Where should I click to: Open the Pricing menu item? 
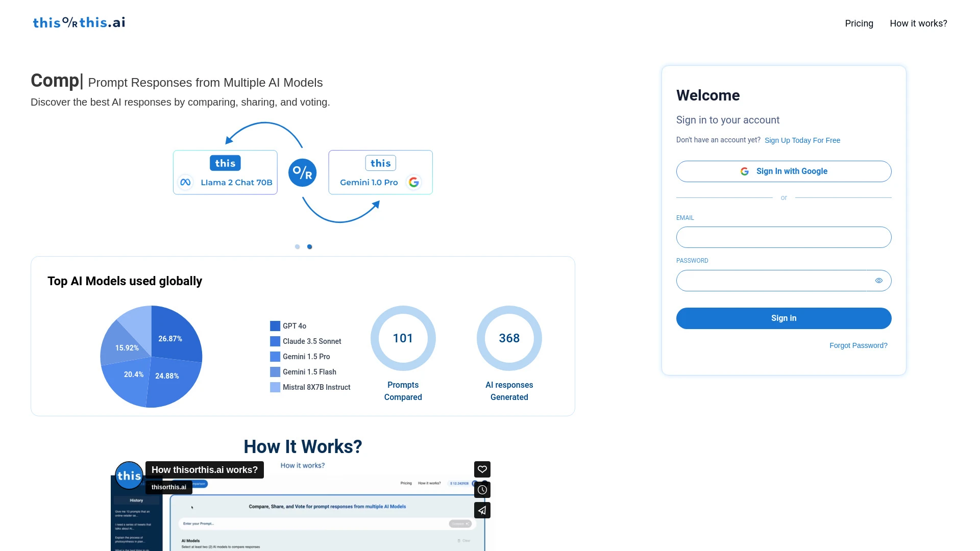tap(859, 23)
